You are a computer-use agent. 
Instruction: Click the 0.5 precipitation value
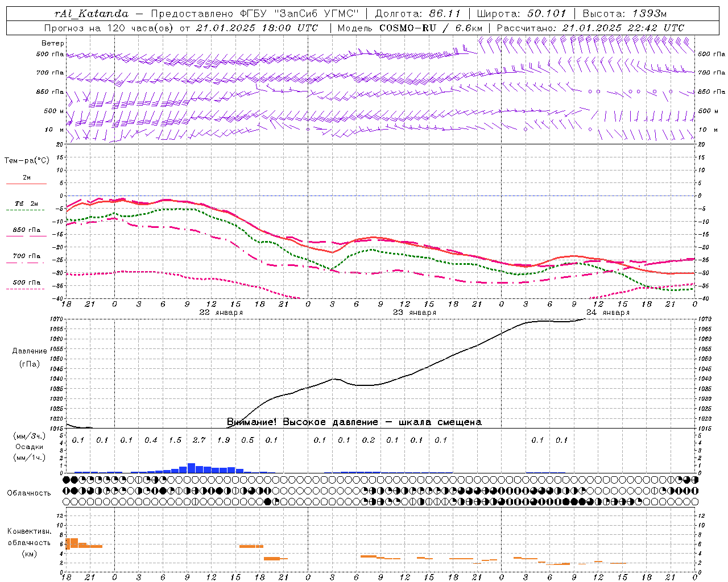(x=247, y=440)
